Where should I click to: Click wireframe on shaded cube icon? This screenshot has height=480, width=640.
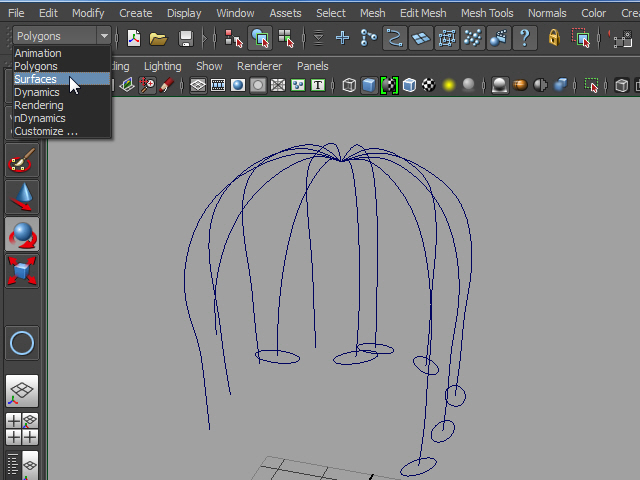pyautogui.click(x=409, y=85)
